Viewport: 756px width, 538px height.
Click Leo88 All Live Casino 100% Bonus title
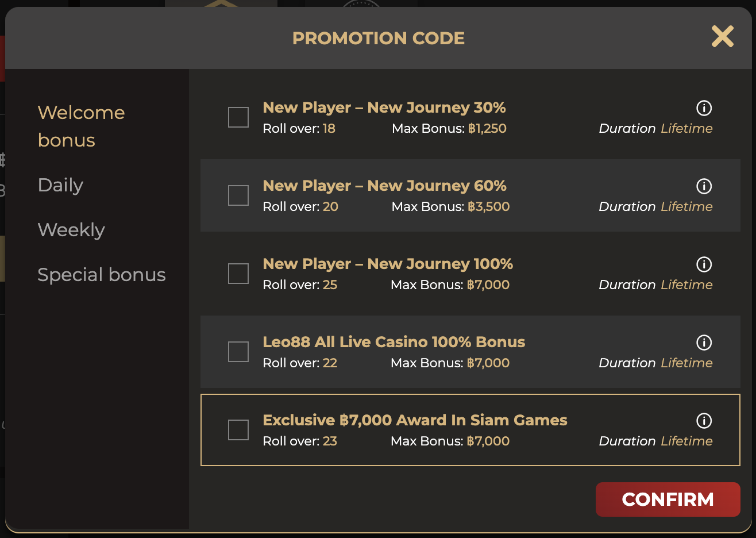click(x=394, y=342)
